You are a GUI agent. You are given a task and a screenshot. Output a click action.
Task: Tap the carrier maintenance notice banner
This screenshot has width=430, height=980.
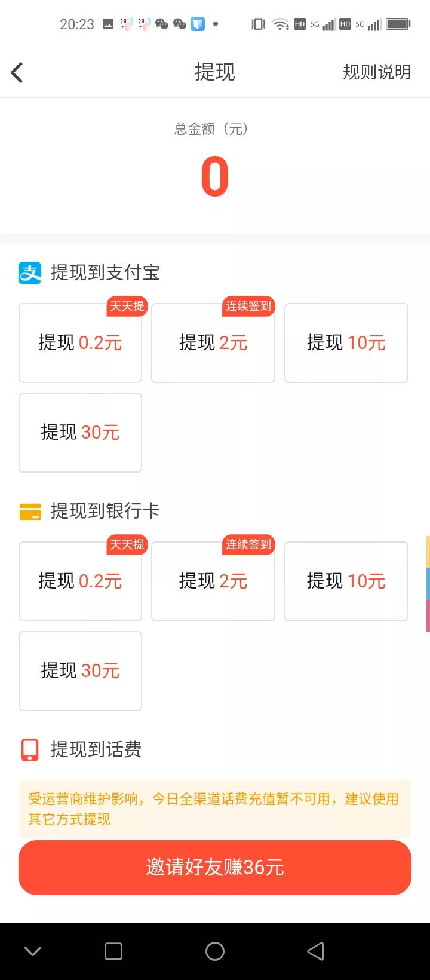(215, 808)
